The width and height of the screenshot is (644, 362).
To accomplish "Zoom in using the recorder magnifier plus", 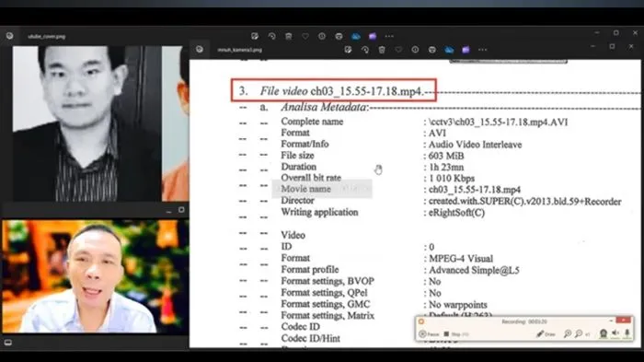I will click(x=568, y=334).
